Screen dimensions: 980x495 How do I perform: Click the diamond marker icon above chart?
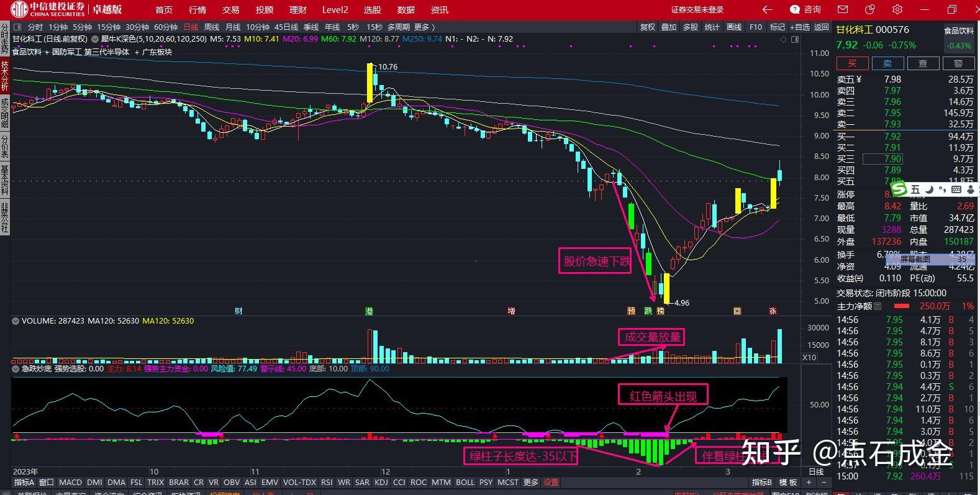[x=784, y=39]
